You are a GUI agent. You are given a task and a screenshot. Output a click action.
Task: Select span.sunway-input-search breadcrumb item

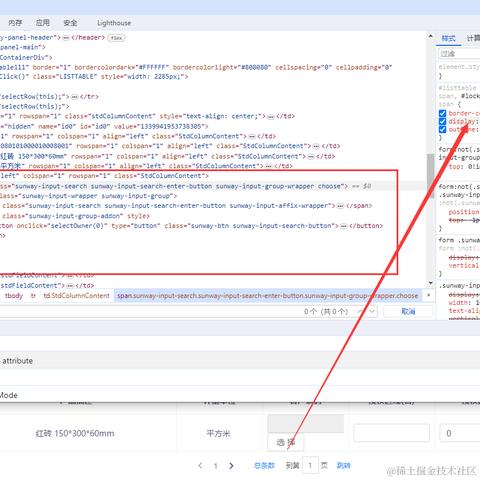(x=268, y=296)
